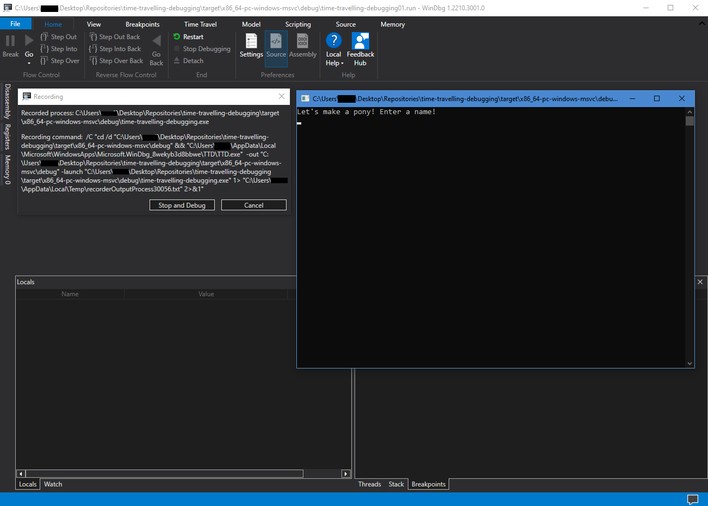Close the Breakpoints panel

coord(700,282)
